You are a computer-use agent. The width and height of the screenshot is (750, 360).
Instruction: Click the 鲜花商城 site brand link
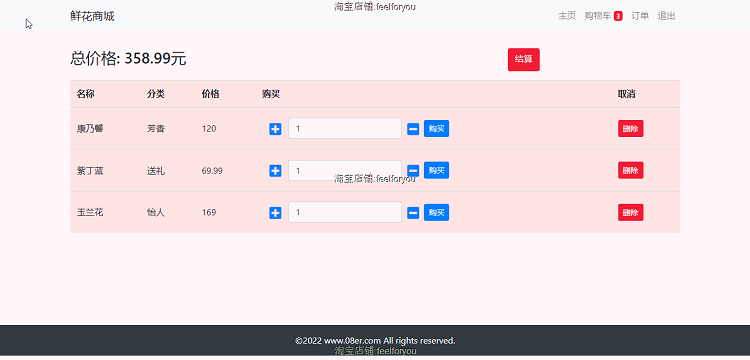point(92,16)
